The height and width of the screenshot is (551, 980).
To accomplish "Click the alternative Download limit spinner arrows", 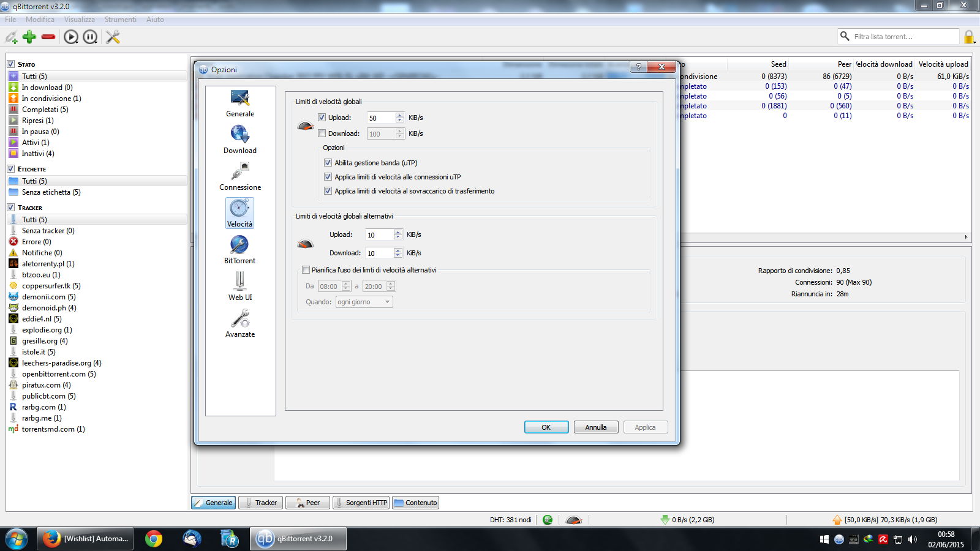I will pyautogui.click(x=398, y=253).
